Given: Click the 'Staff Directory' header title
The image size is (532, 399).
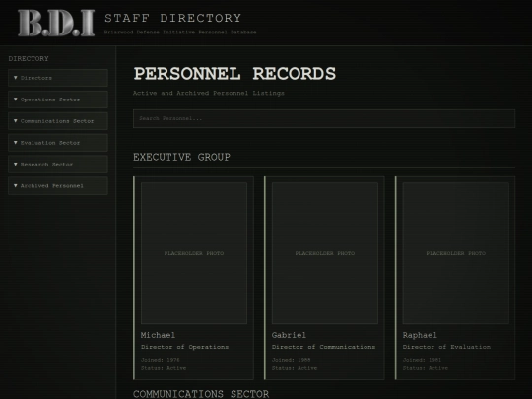Looking at the screenshot, I should [x=173, y=18].
